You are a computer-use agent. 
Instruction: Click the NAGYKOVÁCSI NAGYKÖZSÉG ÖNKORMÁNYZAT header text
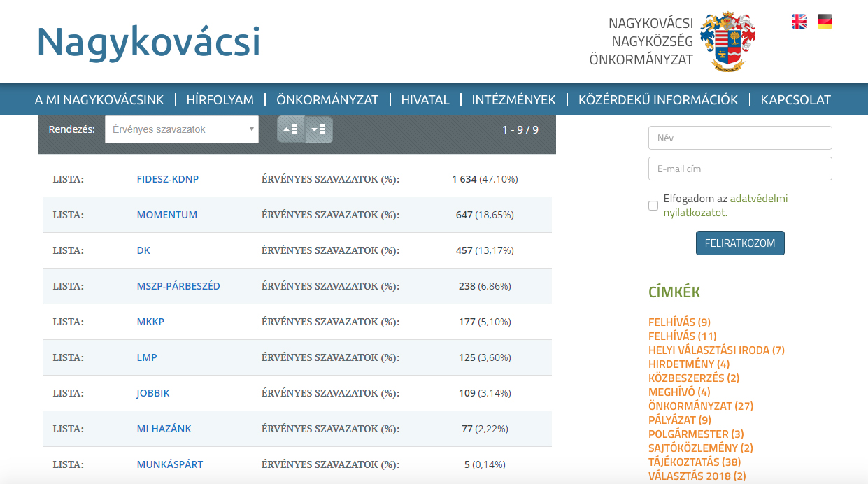tap(641, 42)
